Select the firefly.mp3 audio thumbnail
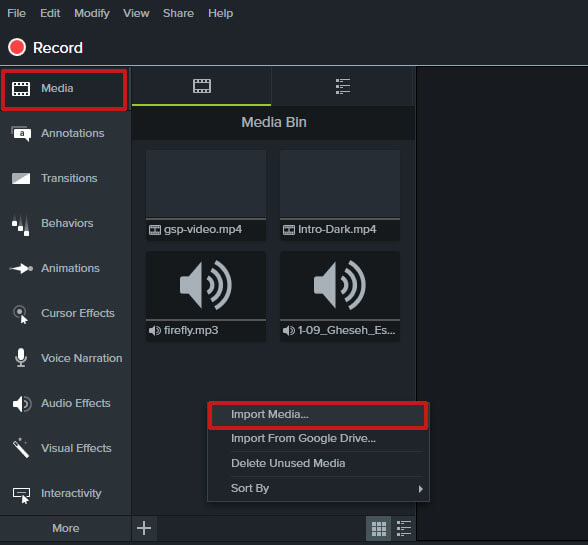The height and width of the screenshot is (545, 588). pyautogui.click(x=206, y=285)
